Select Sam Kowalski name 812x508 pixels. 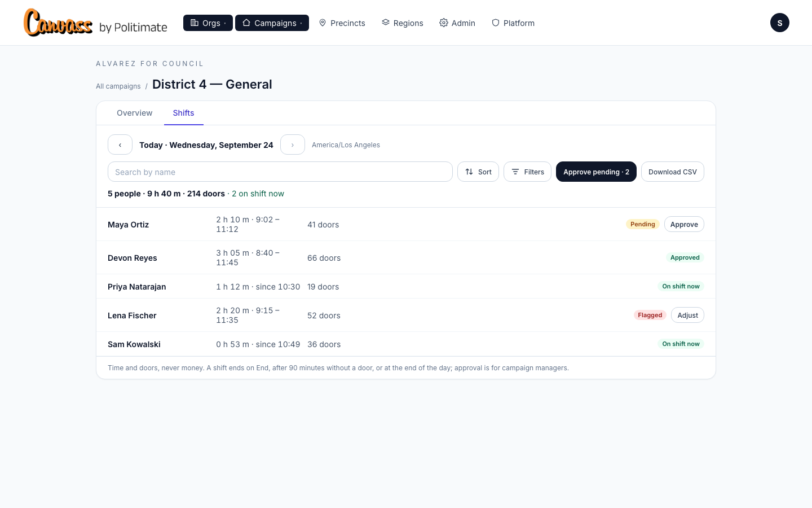tap(134, 344)
